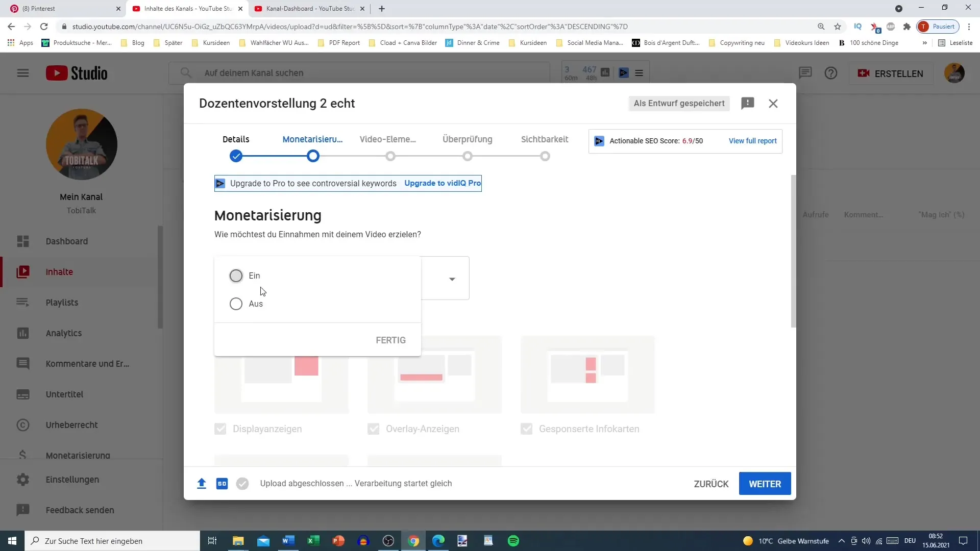Click the Urhebrecht sidebar icon
Image resolution: width=980 pixels, height=551 pixels.
coord(23,425)
